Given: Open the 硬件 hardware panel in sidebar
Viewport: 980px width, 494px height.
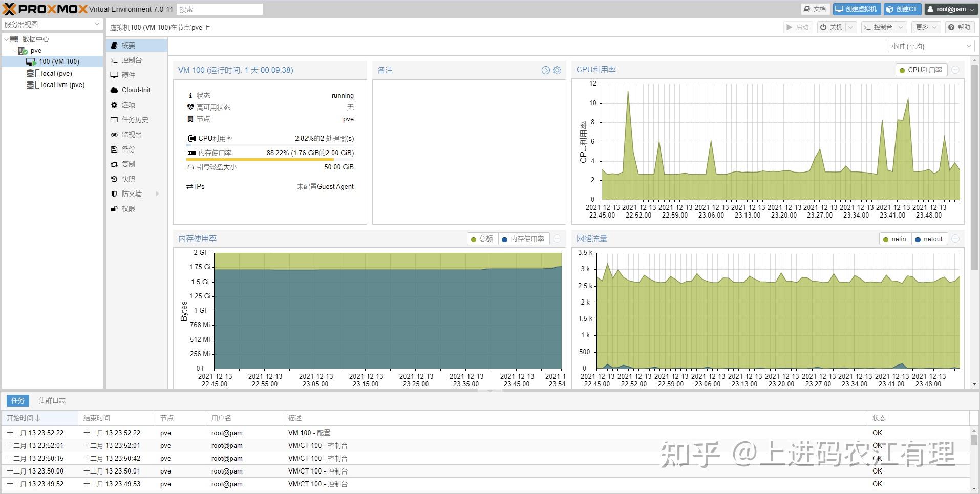Looking at the screenshot, I should coord(128,75).
